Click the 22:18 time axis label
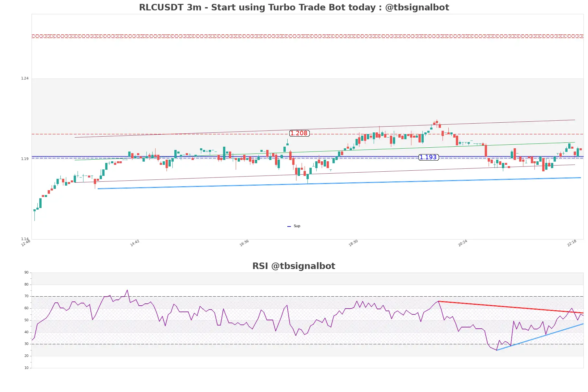588x392 pixels. (x=572, y=243)
